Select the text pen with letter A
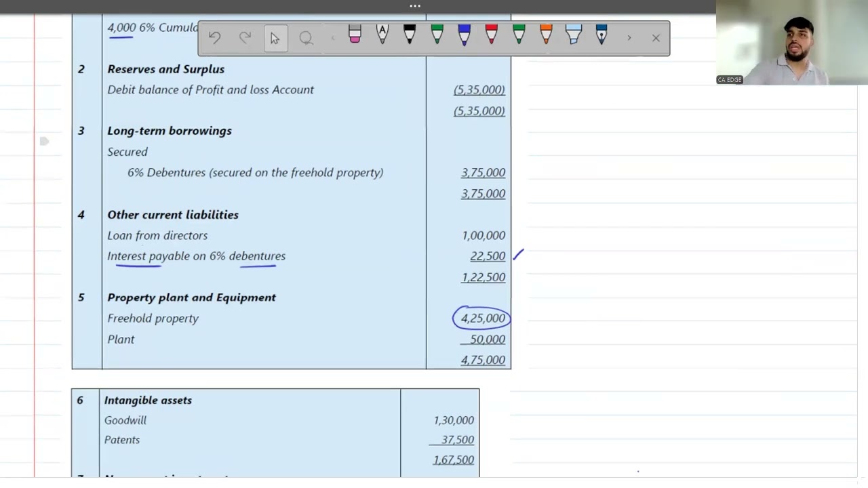Image resolution: width=868 pixels, height=488 pixels. pyautogui.click(x=382, y=35)
